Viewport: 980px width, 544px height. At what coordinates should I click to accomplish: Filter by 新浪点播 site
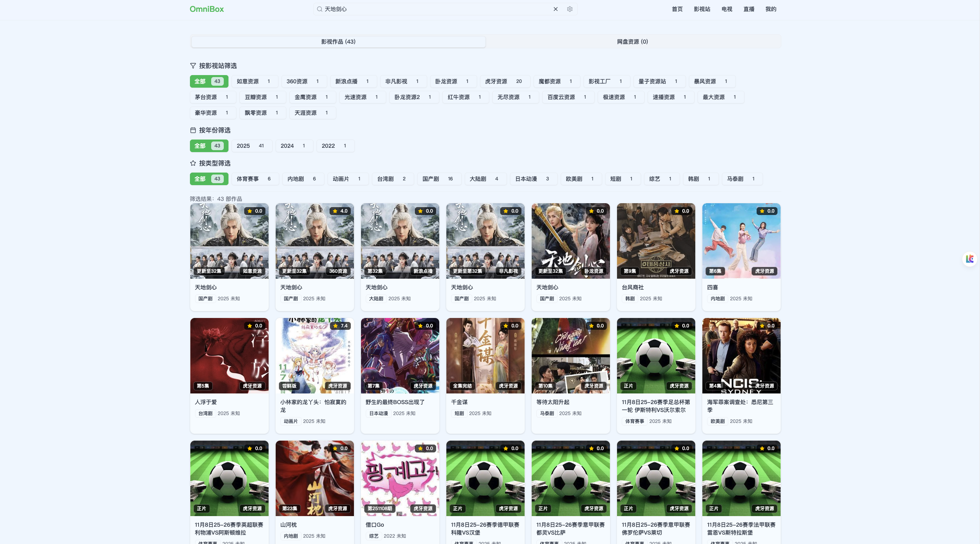(353, 81)
